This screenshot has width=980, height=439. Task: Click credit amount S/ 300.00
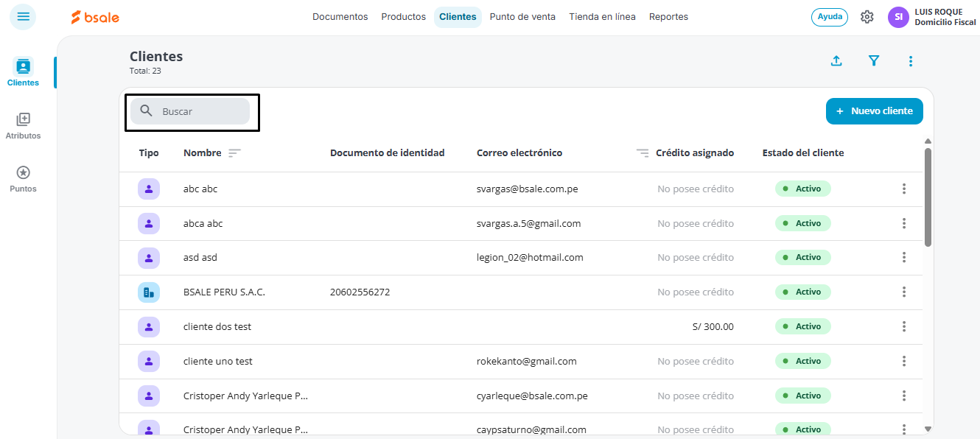pos(713,326)
